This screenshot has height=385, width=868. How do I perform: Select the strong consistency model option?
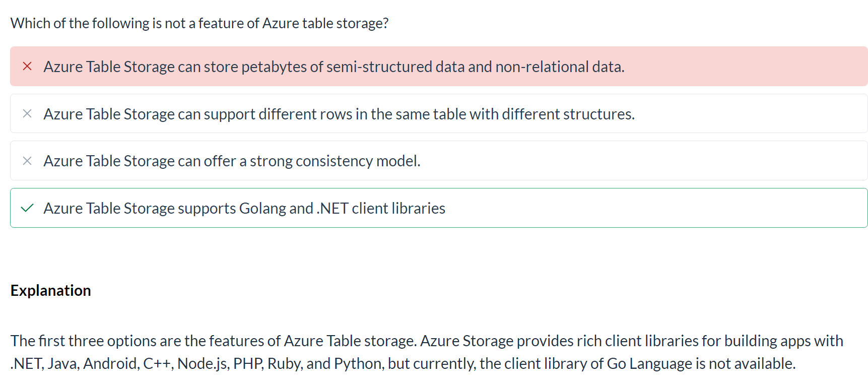click(x=439, y=161)
